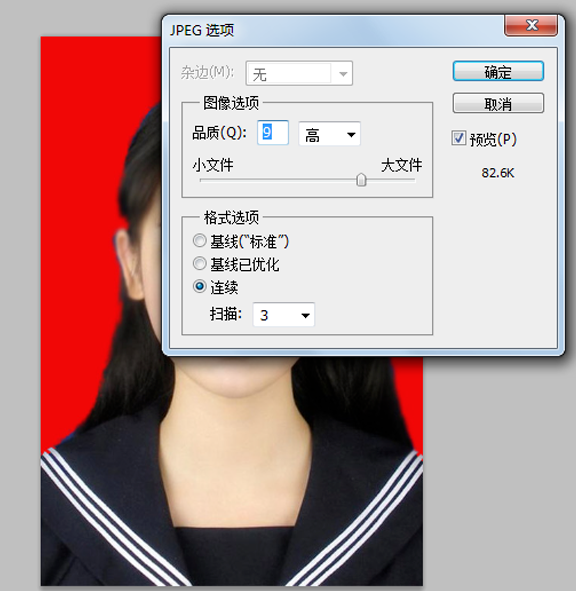This screenshot has height=591, width=576.
Task: Open the quality preset dropdown showing 高
Action: tap(329, 134)
